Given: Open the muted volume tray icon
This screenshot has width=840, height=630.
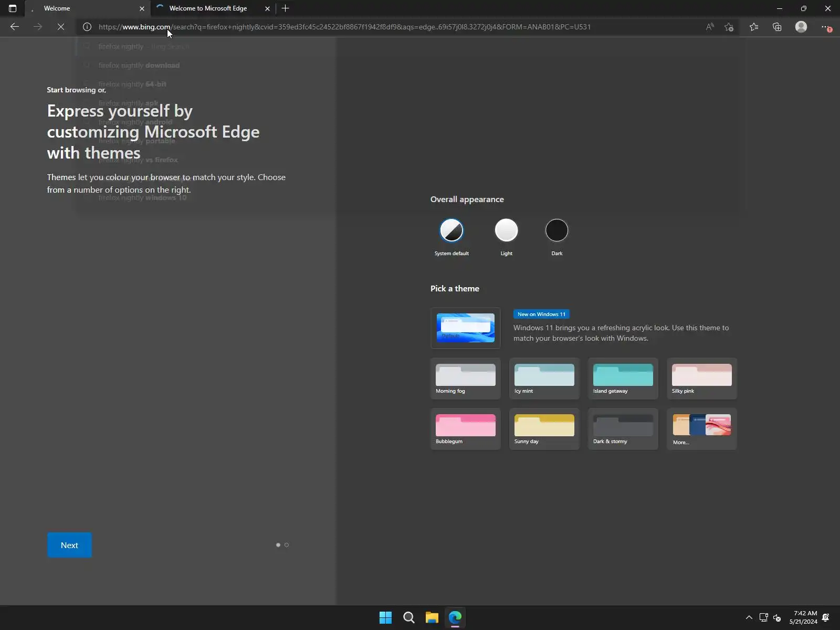Looking at the screenshot, I should click(777, 617).
